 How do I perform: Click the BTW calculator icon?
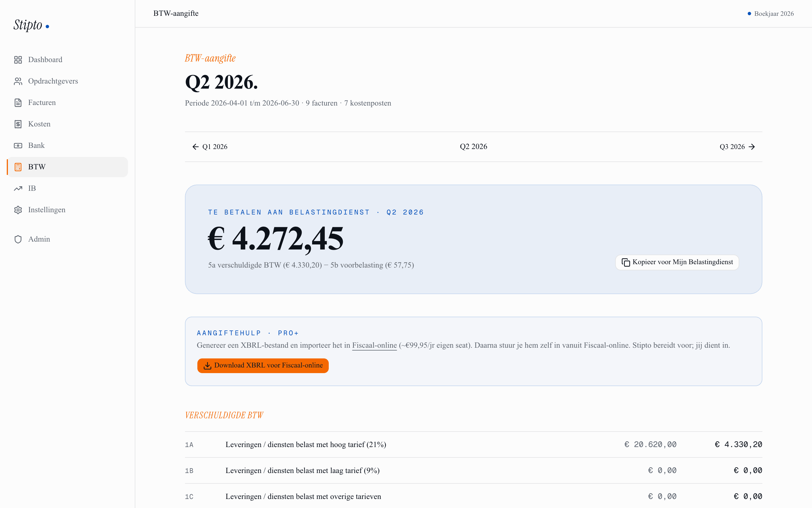pyautogui.click(x=18, y=167)
